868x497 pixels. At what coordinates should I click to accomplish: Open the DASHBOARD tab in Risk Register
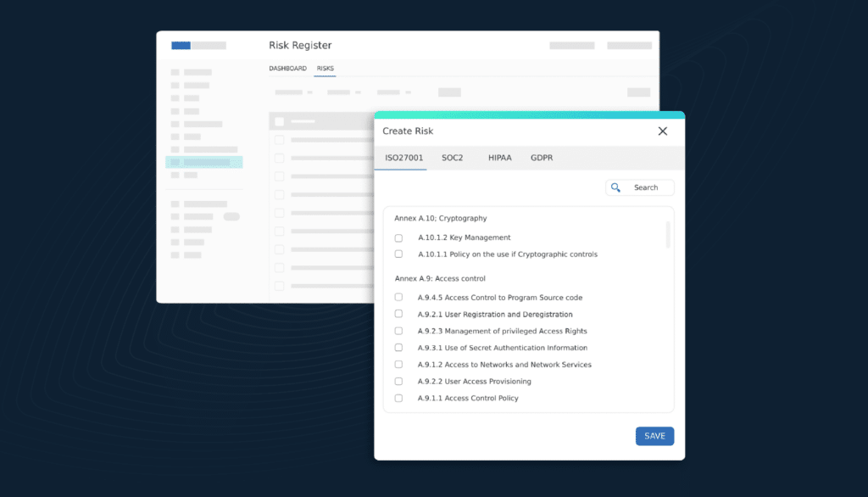[x=288, y=68]
